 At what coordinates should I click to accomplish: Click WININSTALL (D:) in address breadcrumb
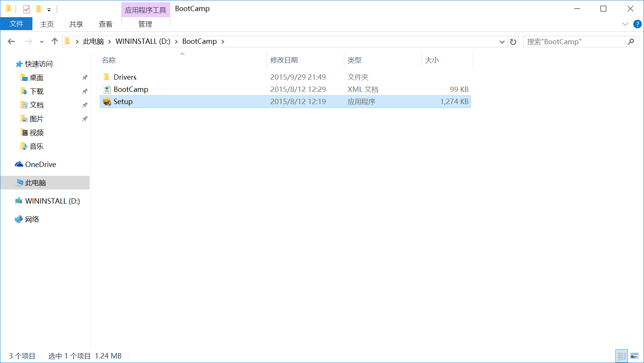tap(143, 42)
